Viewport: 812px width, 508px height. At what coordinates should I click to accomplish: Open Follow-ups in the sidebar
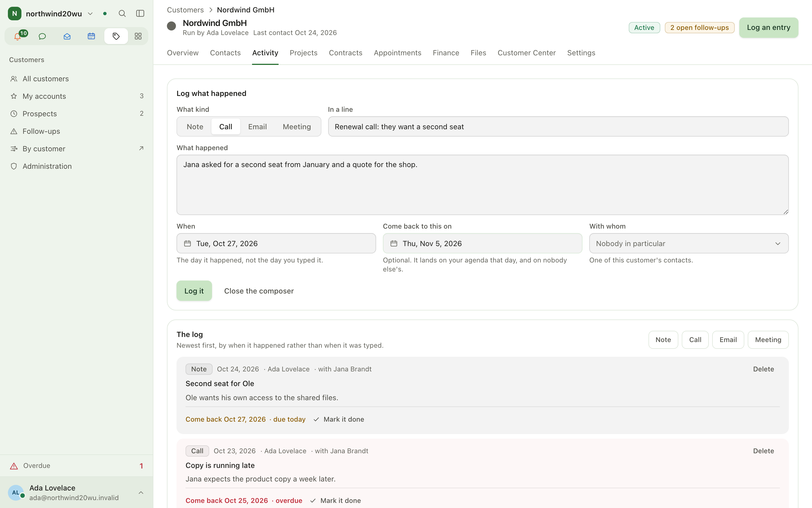tap(76, 131)
